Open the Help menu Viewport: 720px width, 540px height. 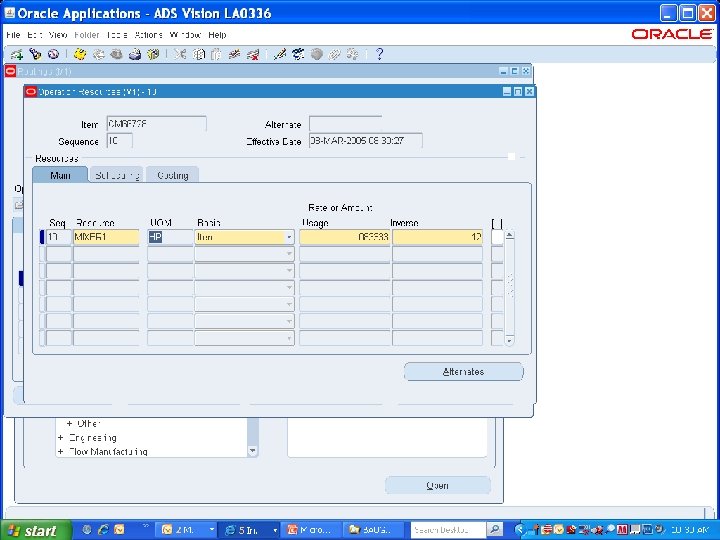[217, 35]
